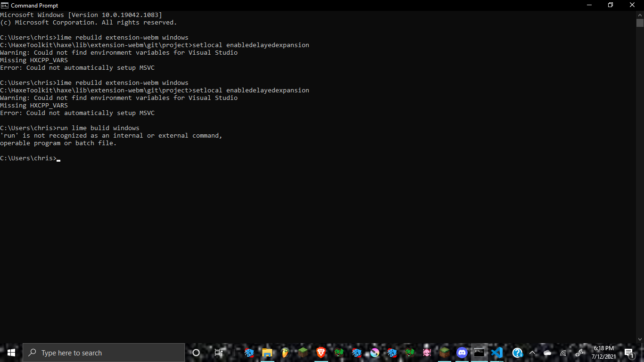Close the Command Prompt window
Viewport: 644px width, 362px height.
tap(633, 5)
